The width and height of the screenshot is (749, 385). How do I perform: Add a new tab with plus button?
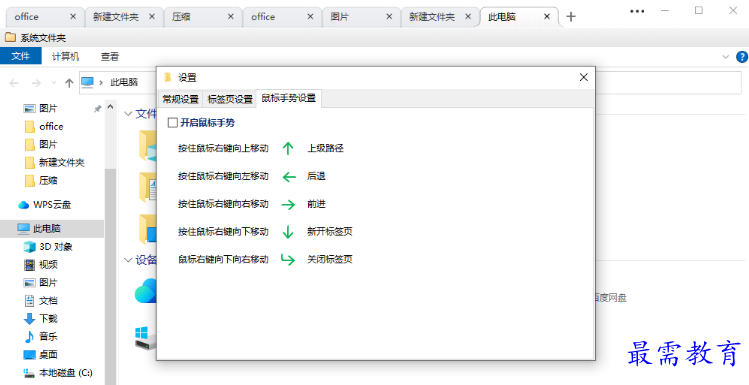coord(571,17)
